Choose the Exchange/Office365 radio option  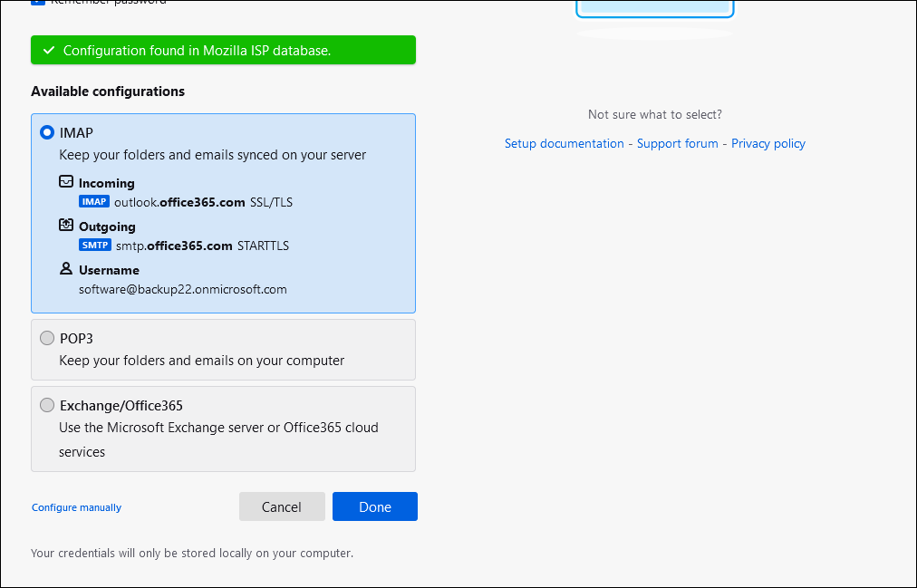tap(47, 406)
